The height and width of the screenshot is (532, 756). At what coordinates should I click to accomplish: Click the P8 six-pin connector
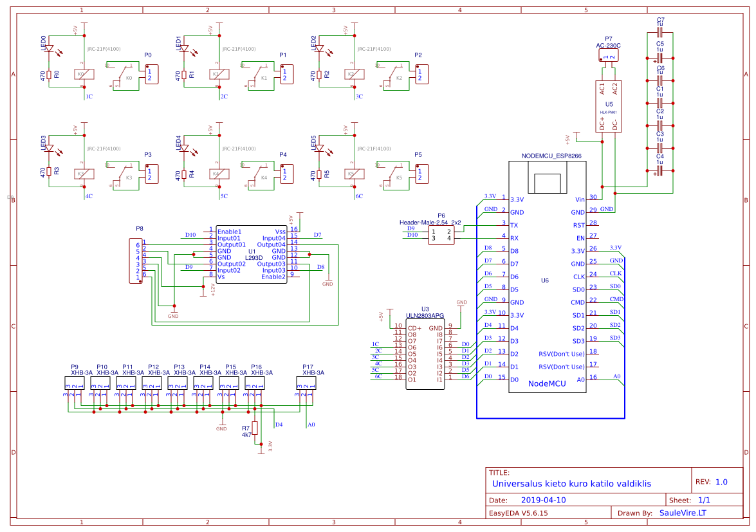pyautogui.click(x=136, y=261)
